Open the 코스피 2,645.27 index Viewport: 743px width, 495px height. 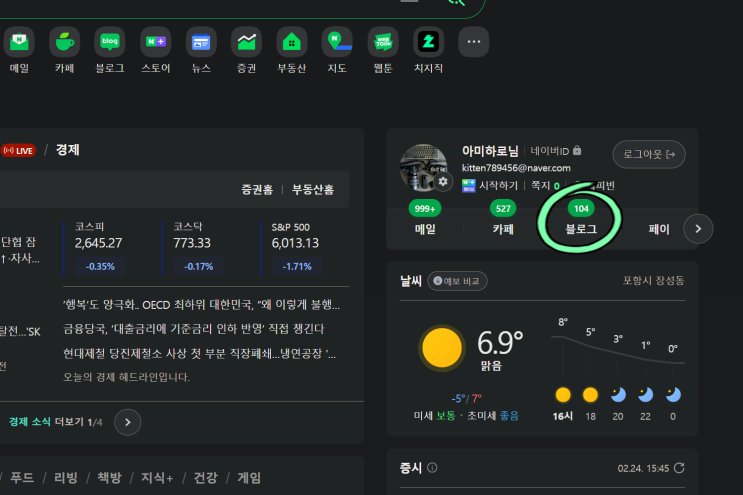(99, 247)
